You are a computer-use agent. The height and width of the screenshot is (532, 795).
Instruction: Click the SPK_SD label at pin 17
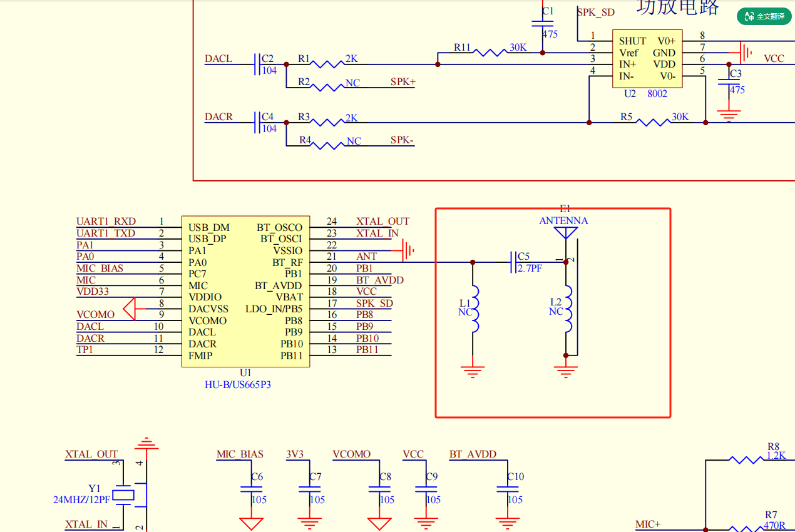374,304
